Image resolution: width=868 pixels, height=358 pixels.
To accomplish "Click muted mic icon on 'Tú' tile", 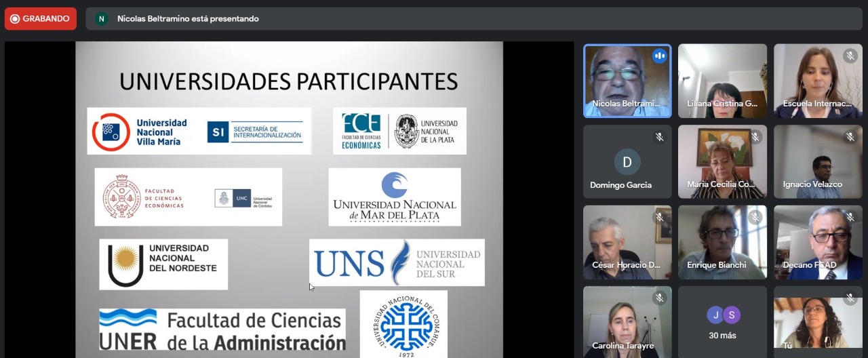I will (850, 298).
